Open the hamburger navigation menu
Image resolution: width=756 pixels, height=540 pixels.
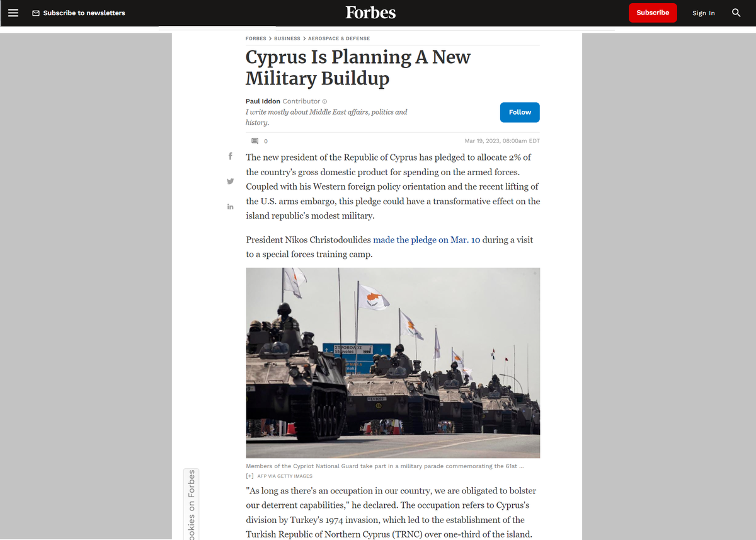pos(13,13)
